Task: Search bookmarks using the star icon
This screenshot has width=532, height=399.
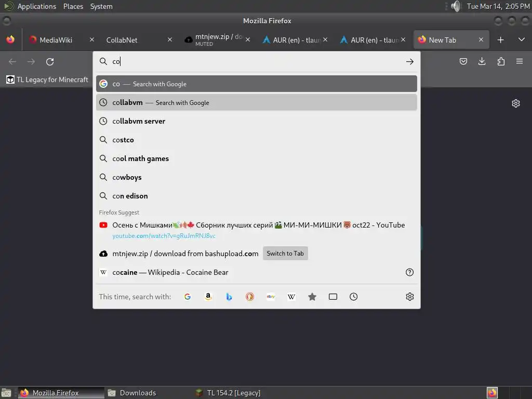Action: (x=312, y=297)
